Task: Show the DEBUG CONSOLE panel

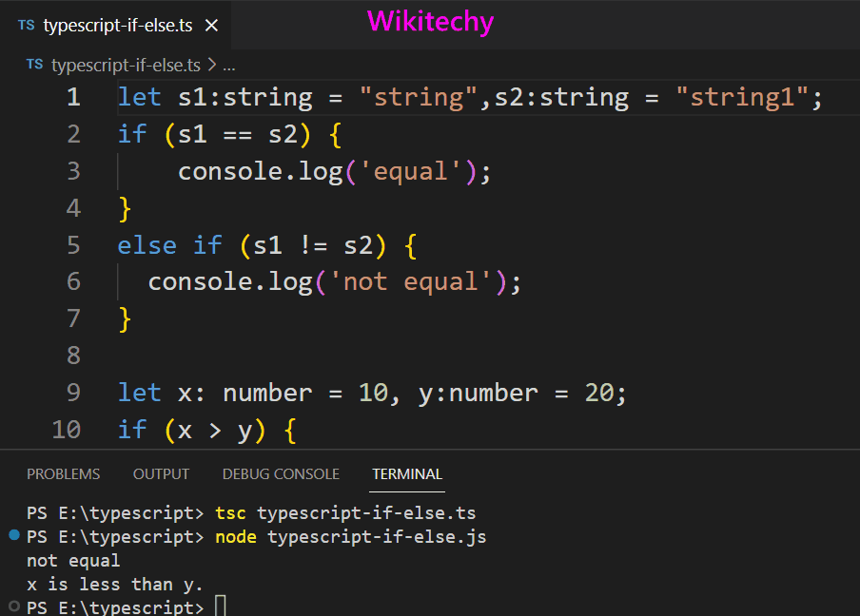Action: coord(281,473)
